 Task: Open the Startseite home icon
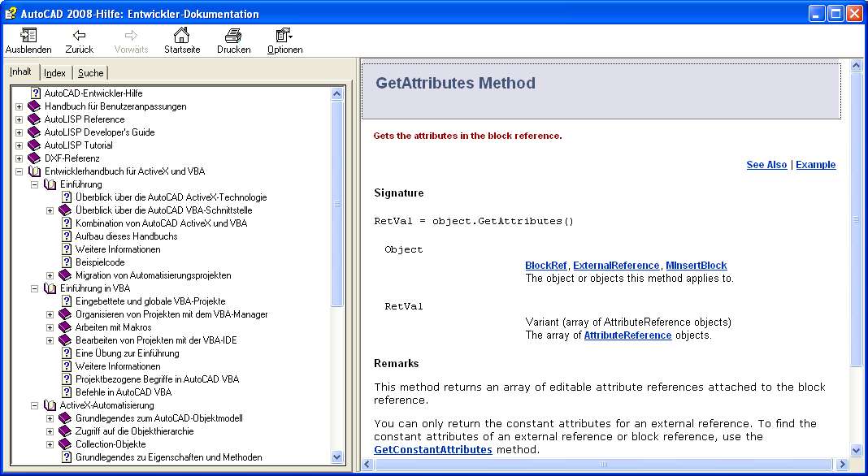181,35
